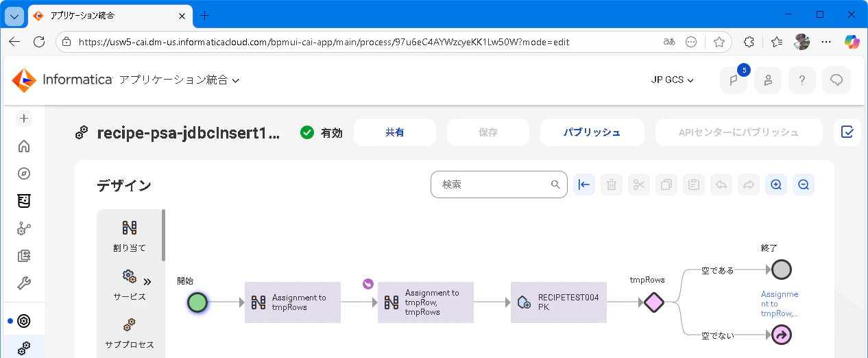Open the validation checklist icon
The image size is (868, 358).
[x=847, y=132]
